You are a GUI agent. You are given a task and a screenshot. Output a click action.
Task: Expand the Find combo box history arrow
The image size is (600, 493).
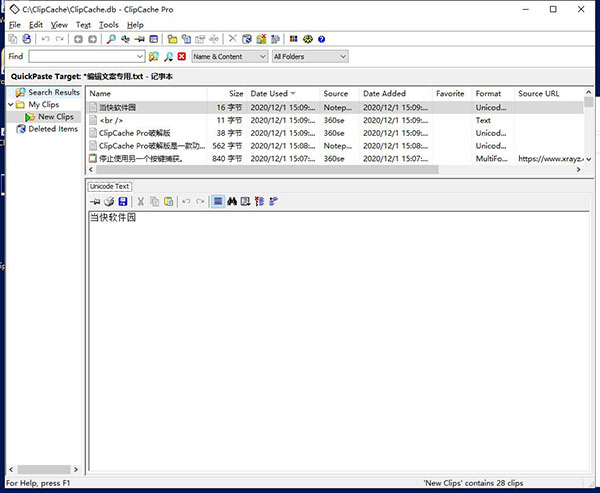(140, 57)
